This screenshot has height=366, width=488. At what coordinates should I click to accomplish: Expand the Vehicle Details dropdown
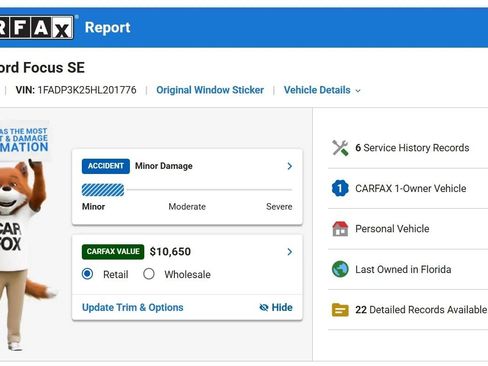click(322, 90)
